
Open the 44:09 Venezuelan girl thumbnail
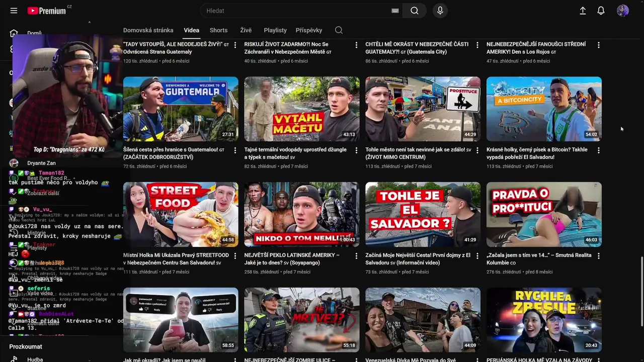(423, 320)
